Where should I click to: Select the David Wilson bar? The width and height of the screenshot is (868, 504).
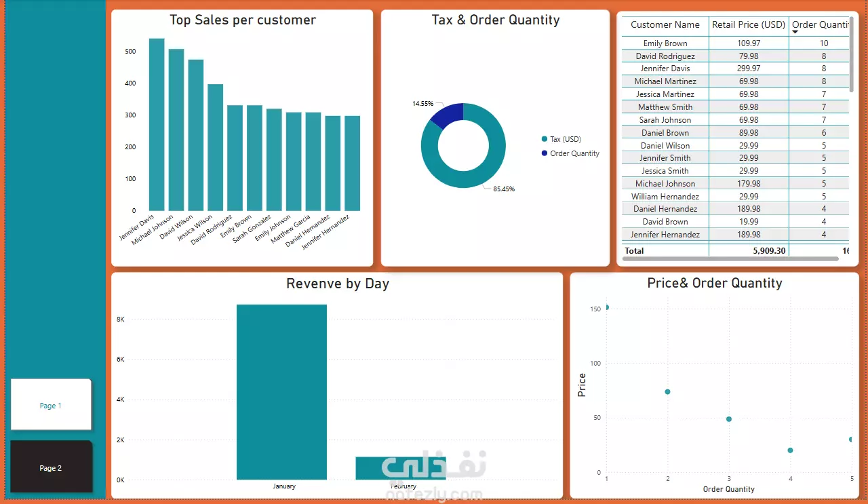(196, 136)
